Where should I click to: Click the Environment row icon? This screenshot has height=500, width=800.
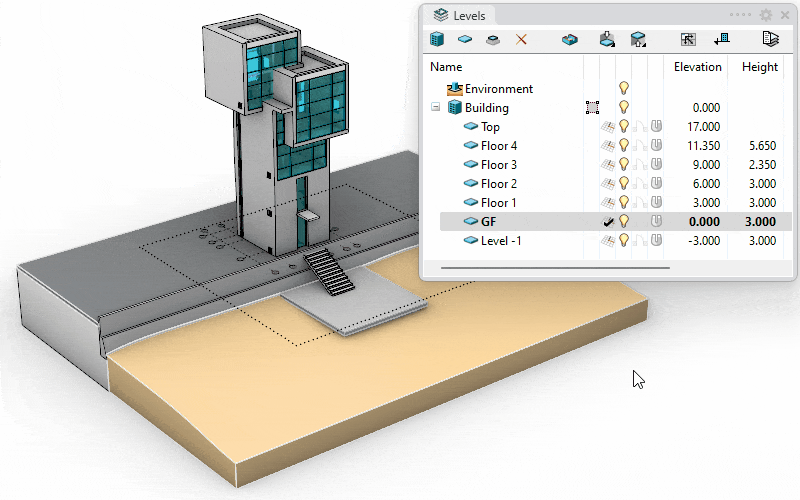click(455, 89)
